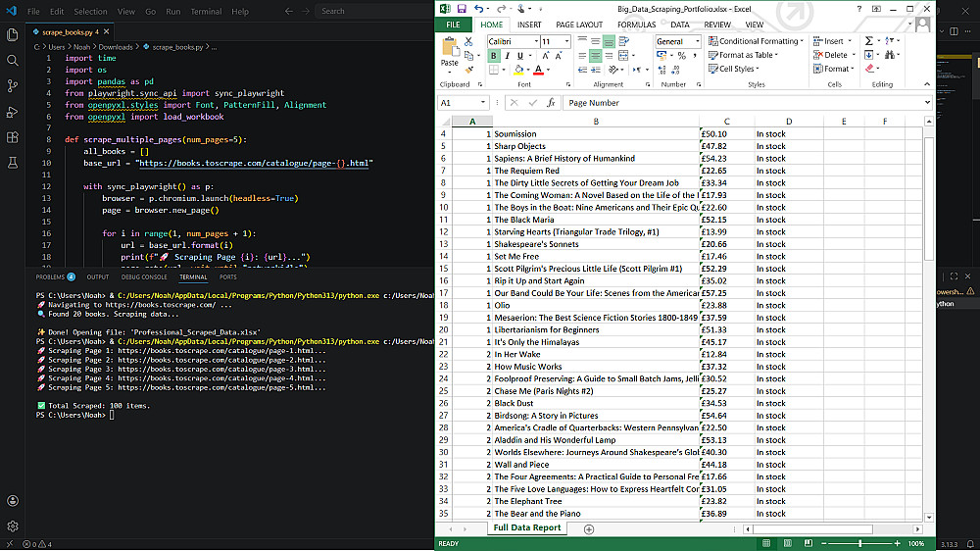
Task: Open the Terminal menu in VS Code
Action: click(206, 12)
